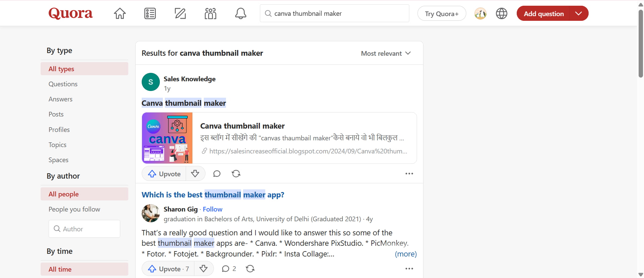The image size is (644, 278).
Task: Share Sharon Gig's answer
Action: (x=250, y=269)
